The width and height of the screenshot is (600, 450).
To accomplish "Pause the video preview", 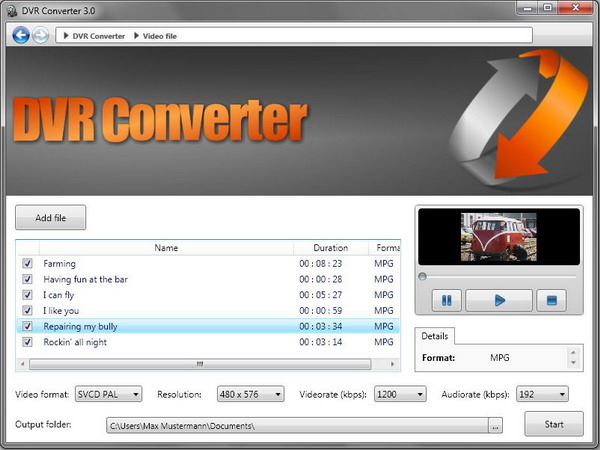I will 447,300.
